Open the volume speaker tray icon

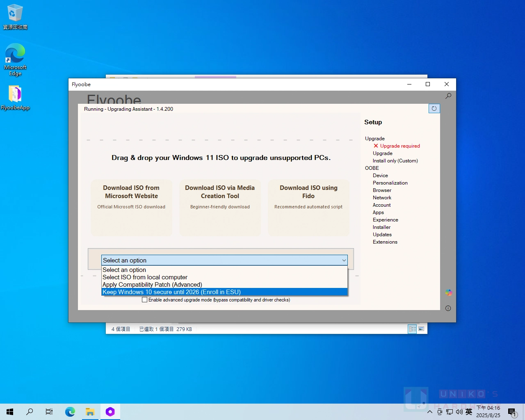coord(459,412)
